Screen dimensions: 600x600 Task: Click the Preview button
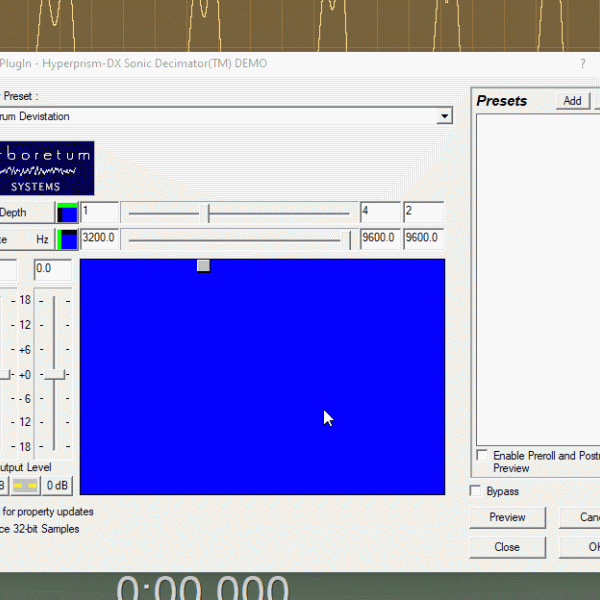click(x=507, y=518)
